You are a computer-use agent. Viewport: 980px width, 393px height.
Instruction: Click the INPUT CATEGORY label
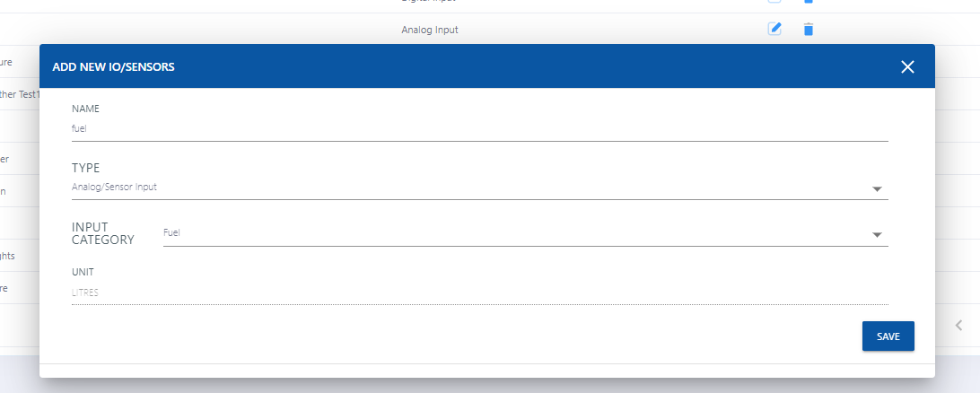click(102, 233)
